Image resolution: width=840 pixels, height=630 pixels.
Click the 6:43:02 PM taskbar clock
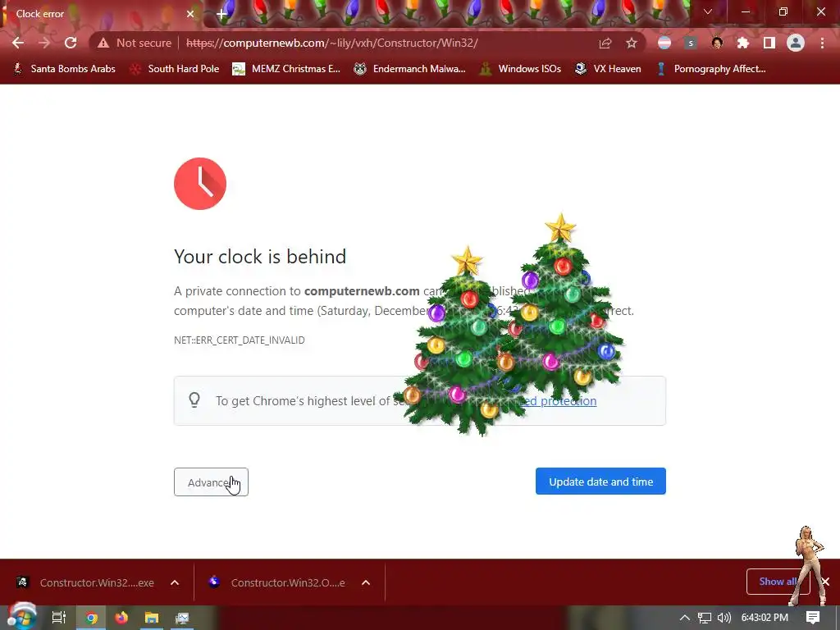(x=765, y=618)
